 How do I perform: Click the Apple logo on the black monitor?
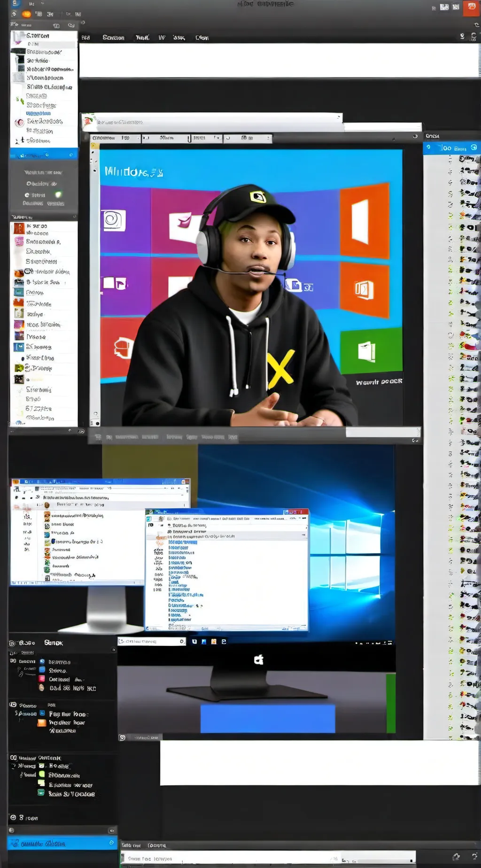tap(259, 660)
